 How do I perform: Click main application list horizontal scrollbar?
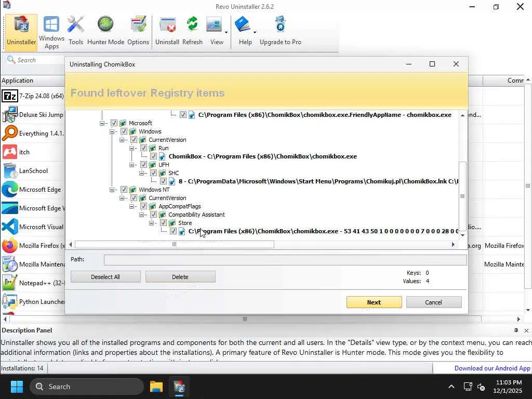tap(245, 319)
